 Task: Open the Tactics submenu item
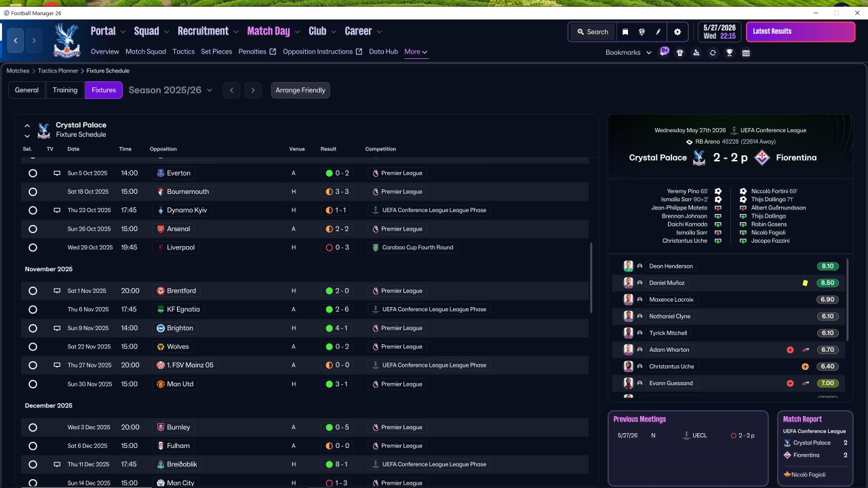pos(184,52)
